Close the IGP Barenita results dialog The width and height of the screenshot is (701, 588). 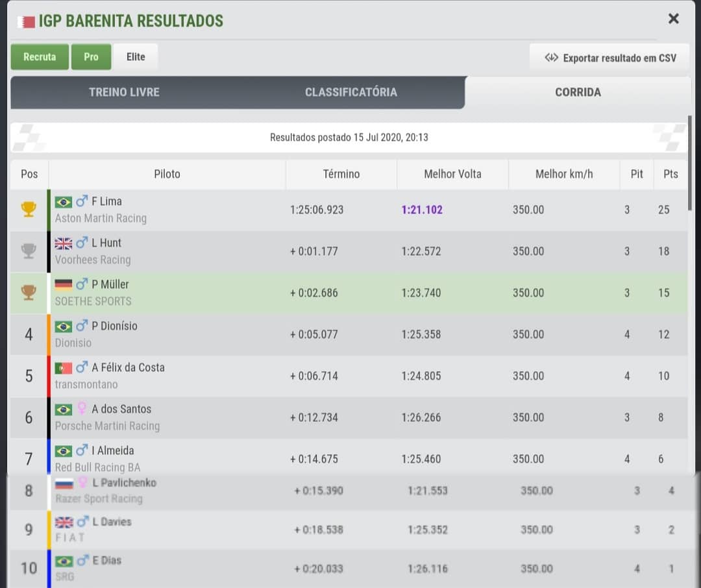673,18
